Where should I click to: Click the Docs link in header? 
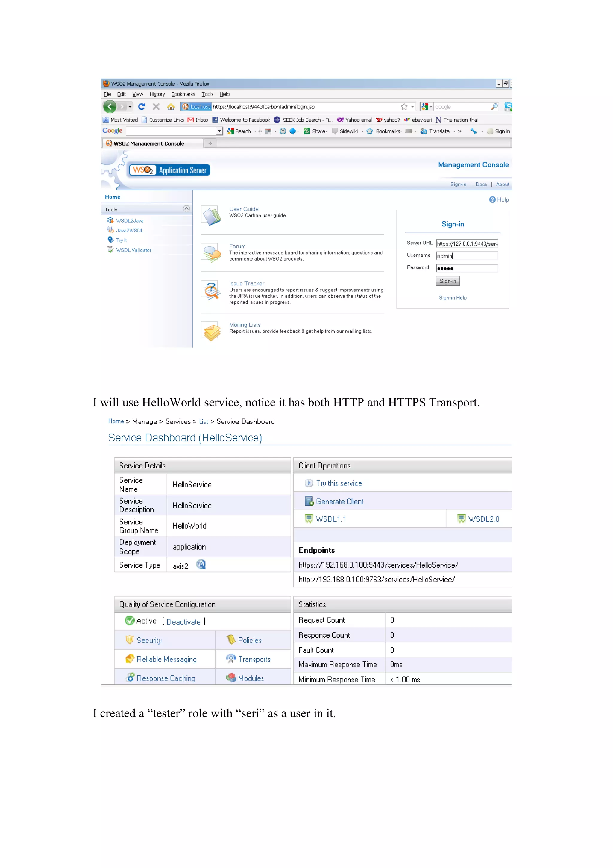click(481, 184)
